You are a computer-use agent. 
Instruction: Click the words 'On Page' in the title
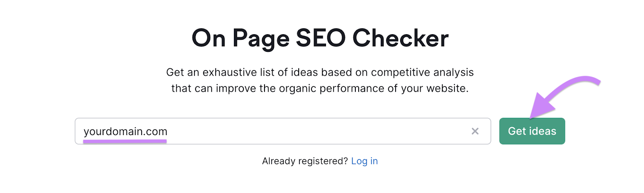(240, 38)
